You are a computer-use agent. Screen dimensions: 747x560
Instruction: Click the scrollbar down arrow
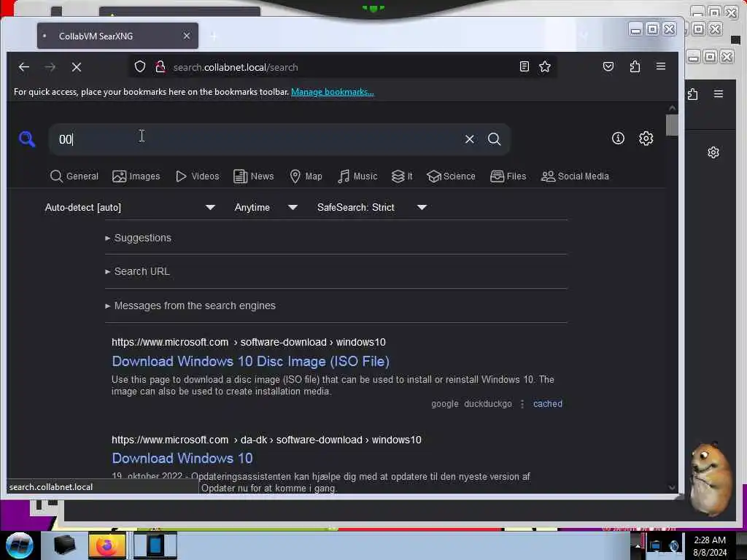pos(672,487)
